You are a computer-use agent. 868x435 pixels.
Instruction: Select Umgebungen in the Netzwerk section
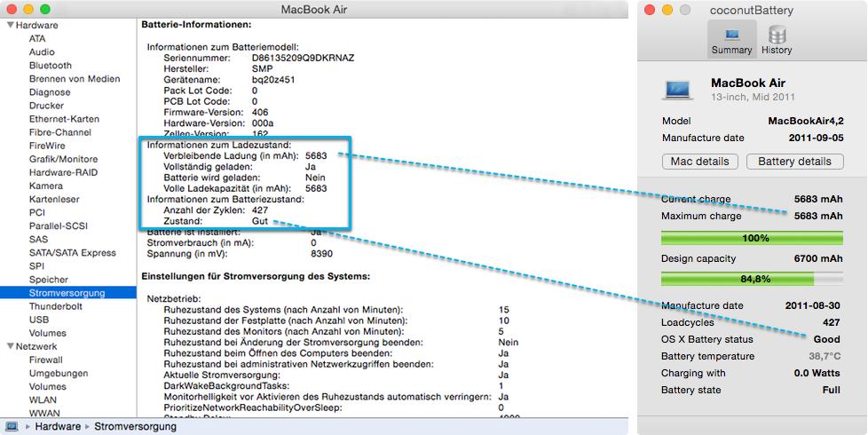click(x=59, y=373)
